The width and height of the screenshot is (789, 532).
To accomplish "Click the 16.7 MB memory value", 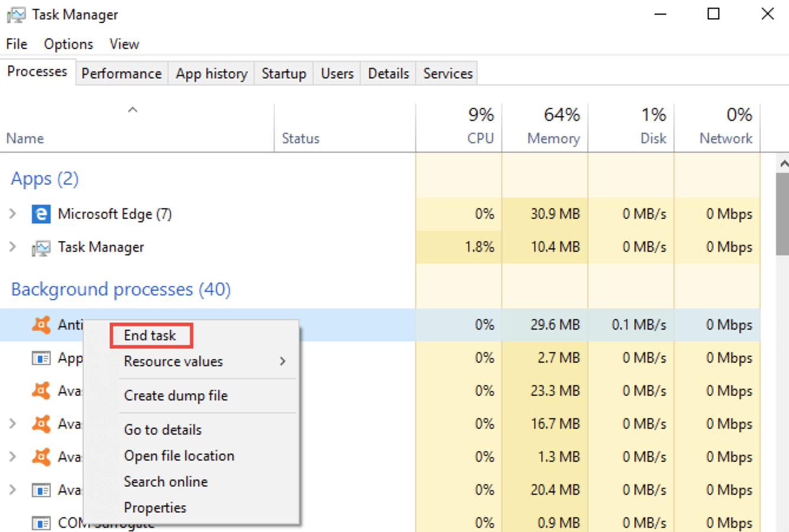I will pos(555,424).
